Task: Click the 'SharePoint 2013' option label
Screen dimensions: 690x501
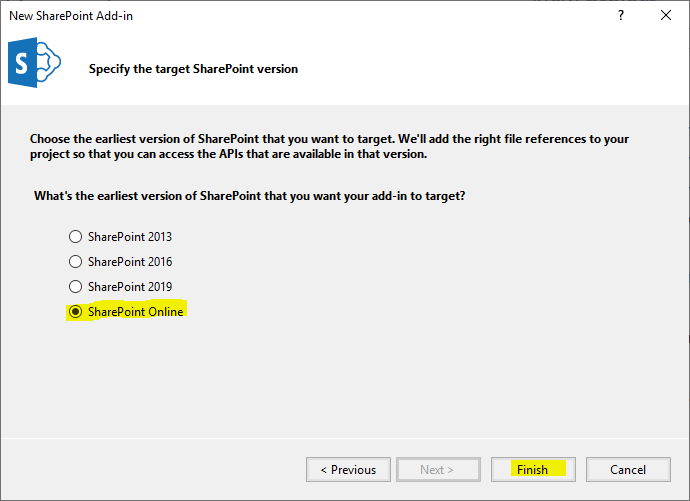Action: coord(130,237)
